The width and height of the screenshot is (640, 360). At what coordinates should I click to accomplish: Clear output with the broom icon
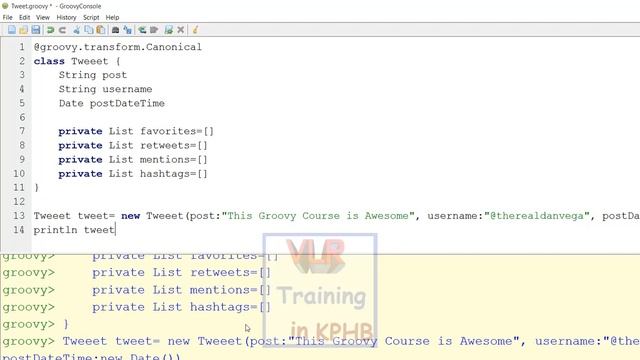195,30
